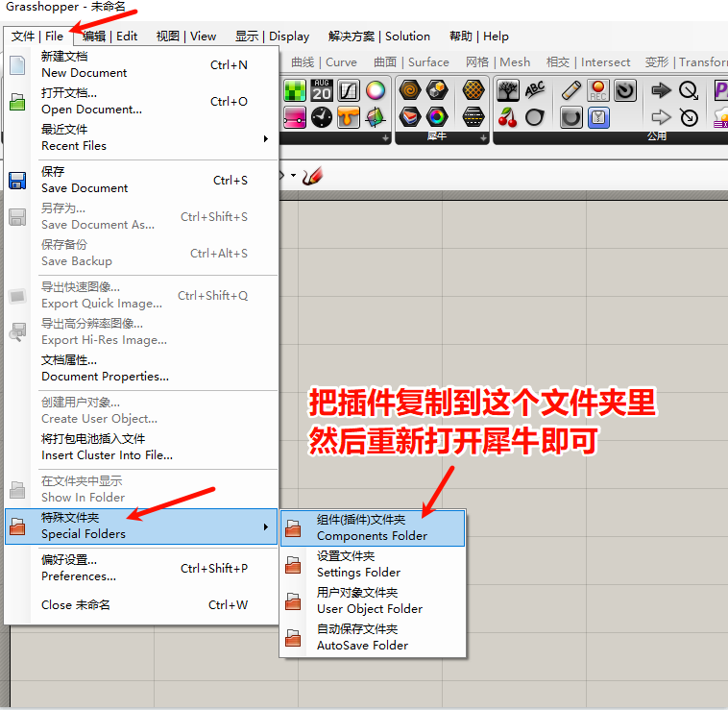
Task: Select the ABC Scribble icon
Action: tap(535, 90)
